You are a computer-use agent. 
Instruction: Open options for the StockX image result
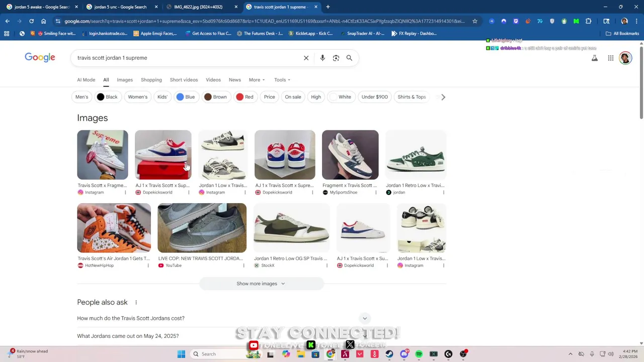[327, 265]
